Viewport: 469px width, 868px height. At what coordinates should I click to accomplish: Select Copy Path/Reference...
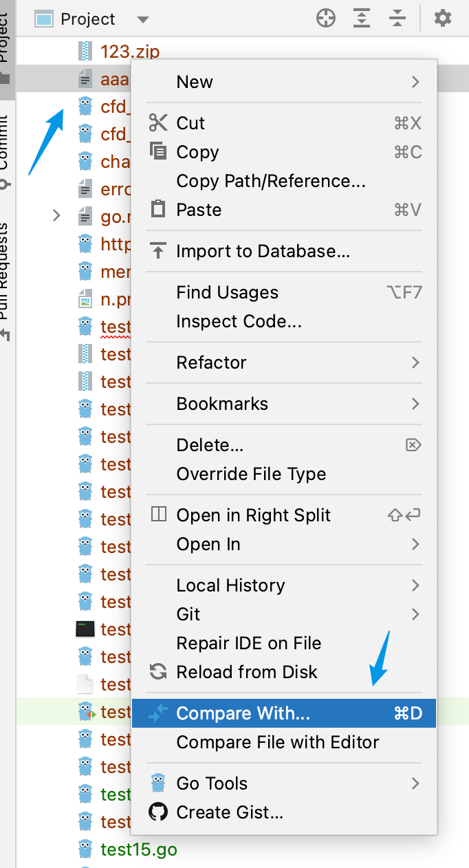[x=283, y=181]
